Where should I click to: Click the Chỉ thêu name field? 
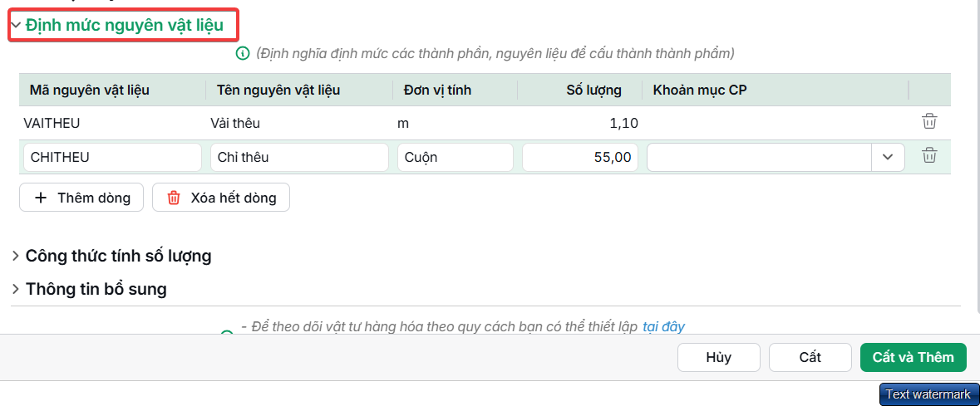(299, 158)
